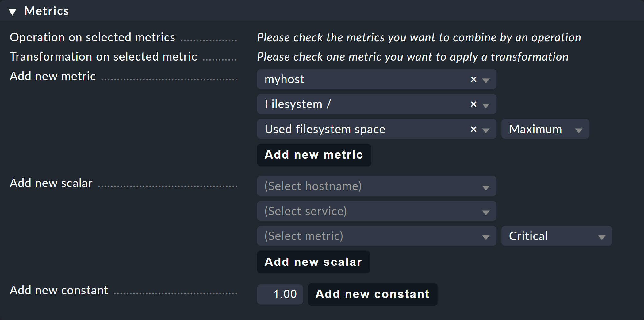Viewport: 644px width, 320px height.
Task: Click the Metrics section header
Action: pyautogui.click(x=47, y=11)
